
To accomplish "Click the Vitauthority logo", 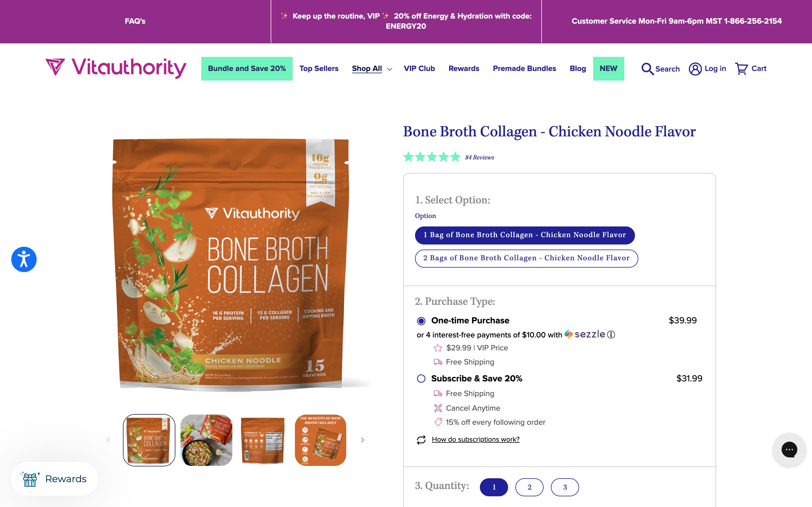I will [116, 68].
